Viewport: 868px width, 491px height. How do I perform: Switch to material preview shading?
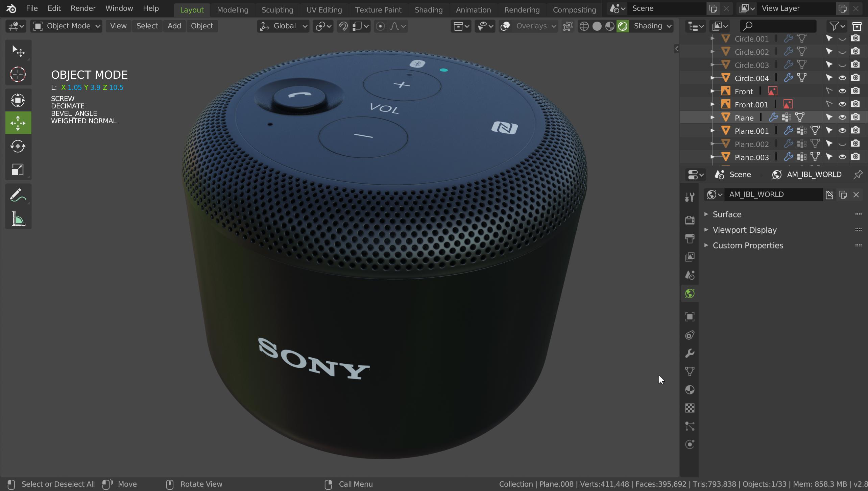[610, 26]
